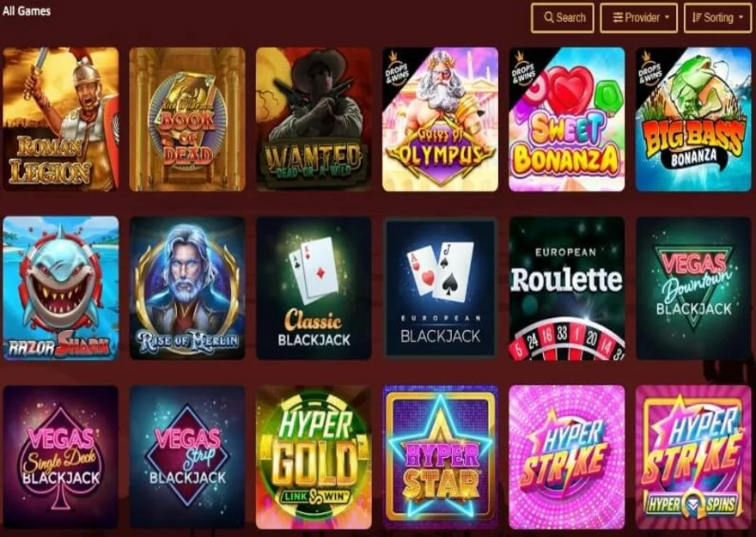The image size is (756, 537).
Task: Play Gates of Olympus slot
Action: pyautogui.click(x=440, y=119)
